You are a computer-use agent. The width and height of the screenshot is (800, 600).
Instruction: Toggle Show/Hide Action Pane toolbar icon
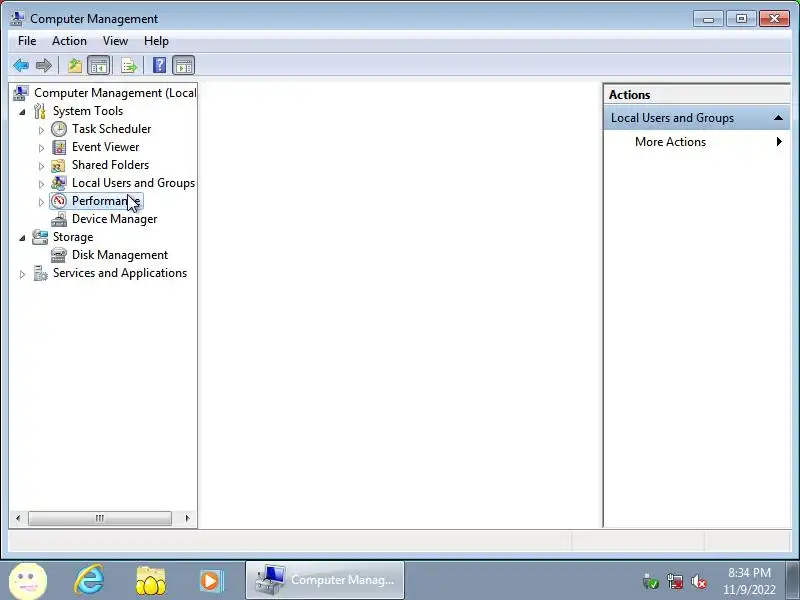pos(184,65)
